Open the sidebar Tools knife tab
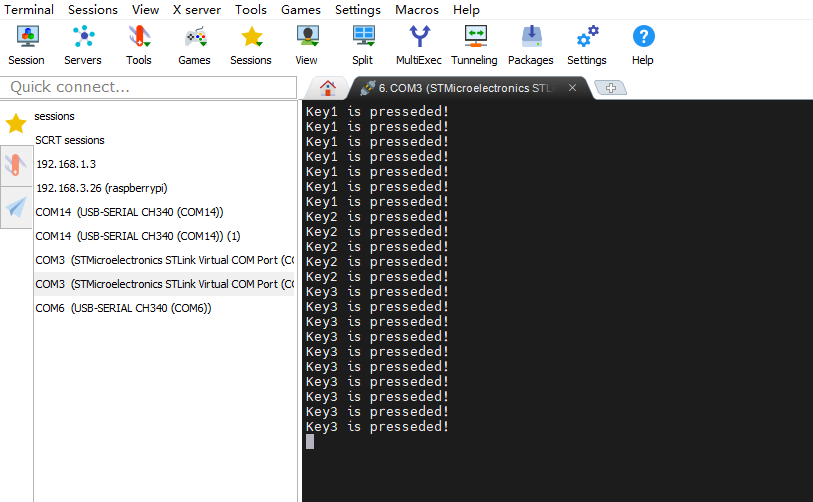 tap(16, 165)
